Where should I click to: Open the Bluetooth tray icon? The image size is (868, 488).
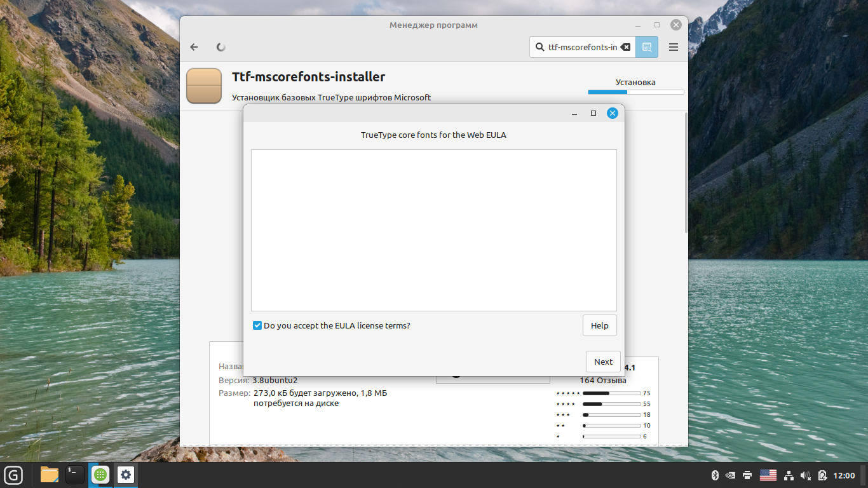point(714,475)
